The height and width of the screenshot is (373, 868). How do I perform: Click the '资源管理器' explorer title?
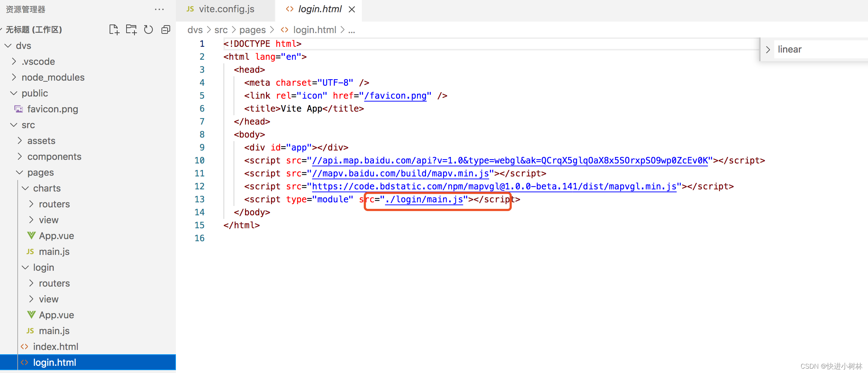point(26,9)
